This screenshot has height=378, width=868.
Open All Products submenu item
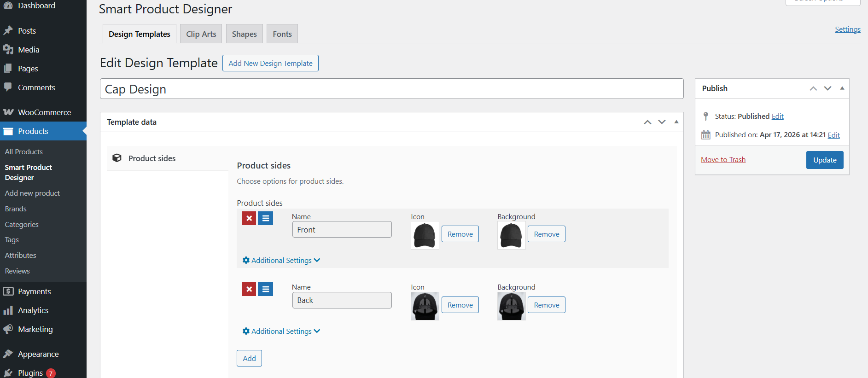click(24, 151)
